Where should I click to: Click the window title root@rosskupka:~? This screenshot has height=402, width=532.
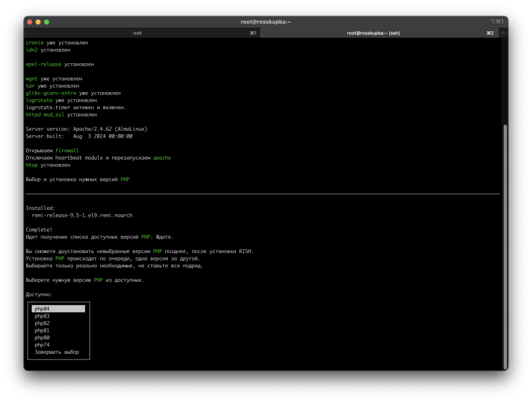pyautogui.click(x=265, y=22)
